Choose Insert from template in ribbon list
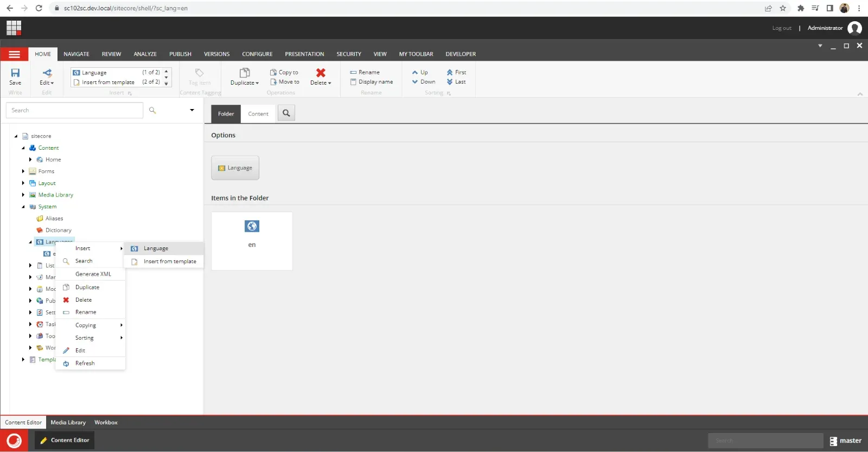The image size is (868, 452). click(116, 82)
